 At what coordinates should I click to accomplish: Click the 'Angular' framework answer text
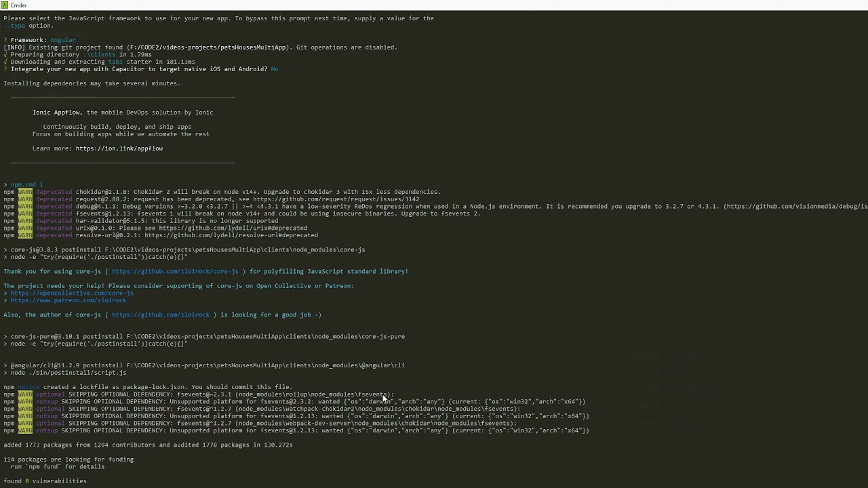(x=63, y=40)
